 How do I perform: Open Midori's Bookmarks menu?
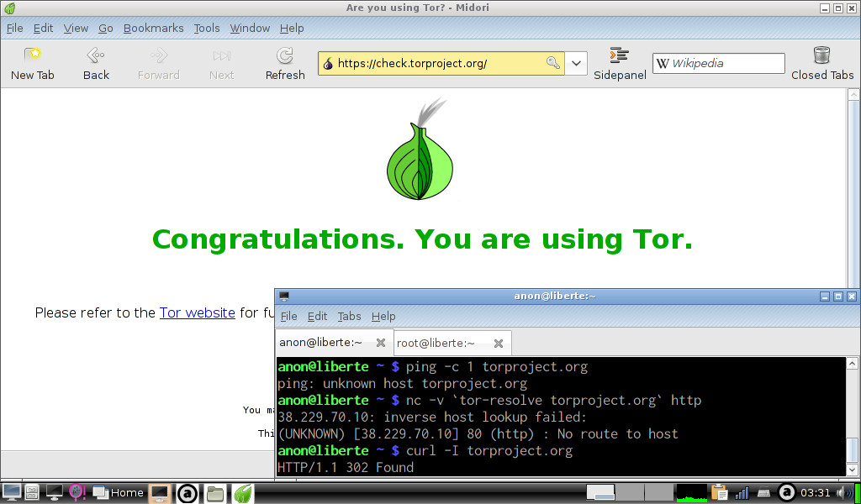pyautogui.click(x=153, y=29)
